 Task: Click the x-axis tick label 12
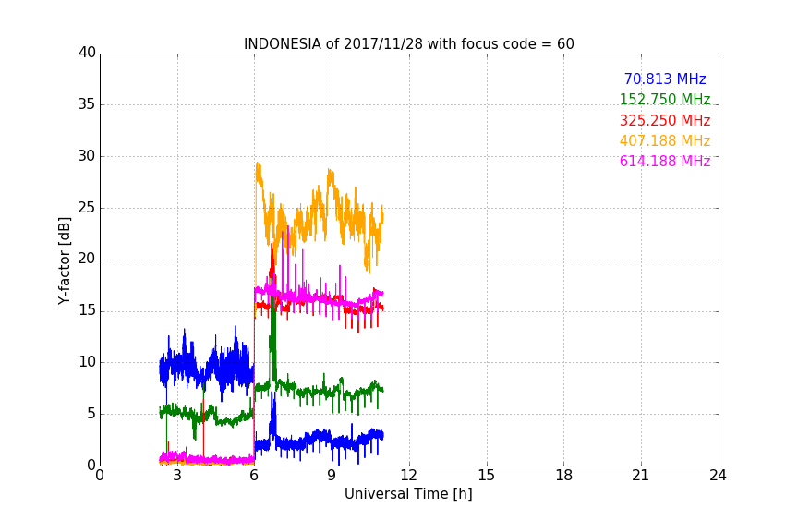[x=409, y=476]
